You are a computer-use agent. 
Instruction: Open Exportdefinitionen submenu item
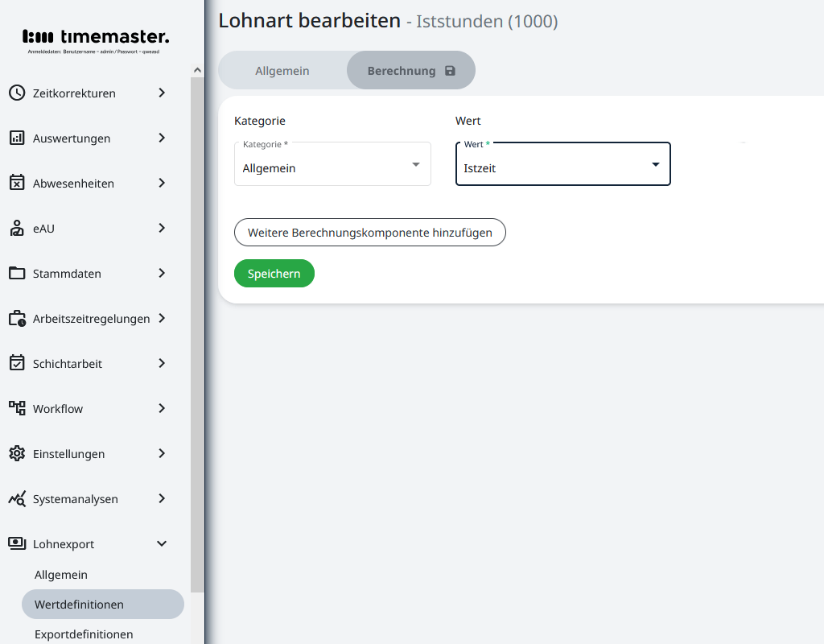84,634
